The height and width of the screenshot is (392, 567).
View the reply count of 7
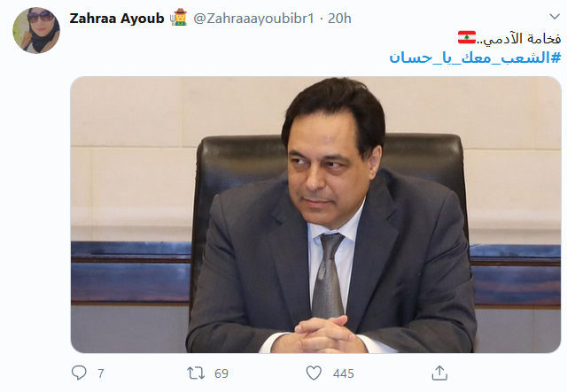click(x=100, y=373)
